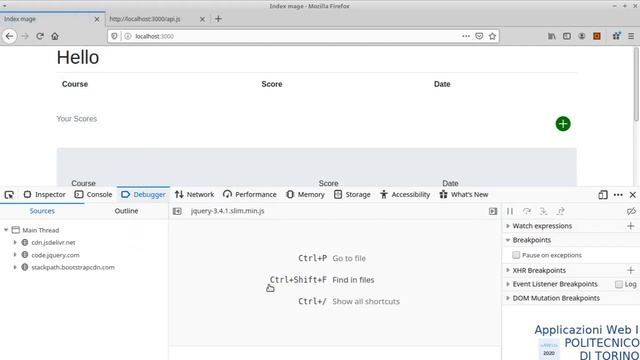Close the localhost:3000/api.js tab
Image resolution: width=640 pixels, height=360 pixels.
coord(202,19)
